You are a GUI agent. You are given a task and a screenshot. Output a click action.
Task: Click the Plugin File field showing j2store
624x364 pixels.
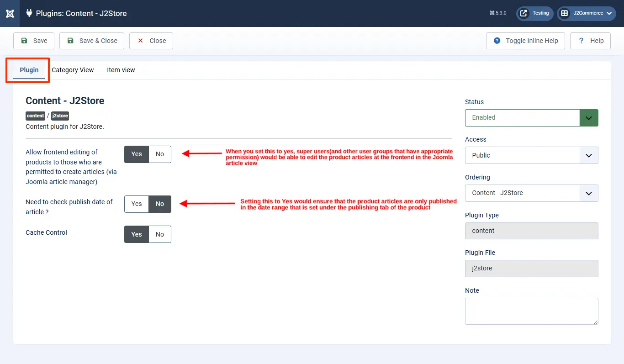(x=531, y=268)
